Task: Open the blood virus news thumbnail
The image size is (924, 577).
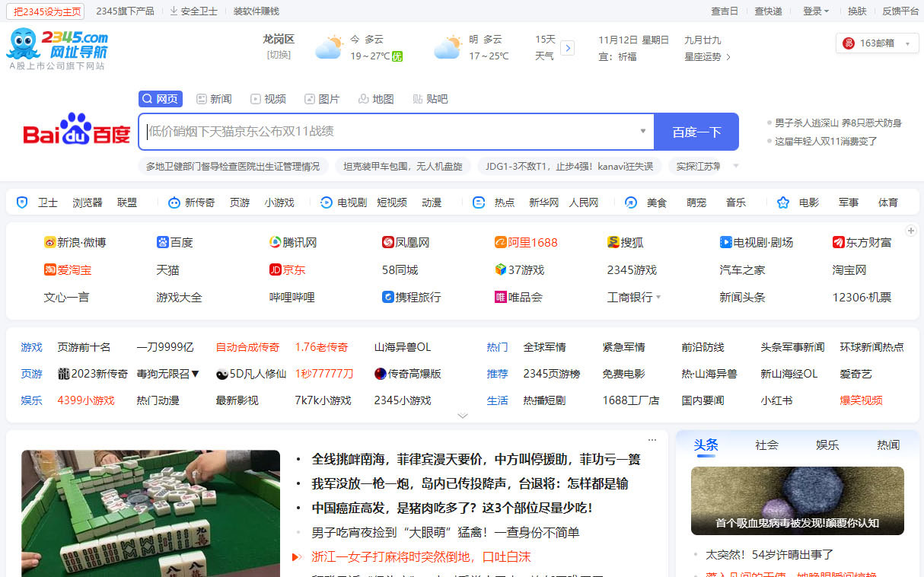Action: [797, 501]
